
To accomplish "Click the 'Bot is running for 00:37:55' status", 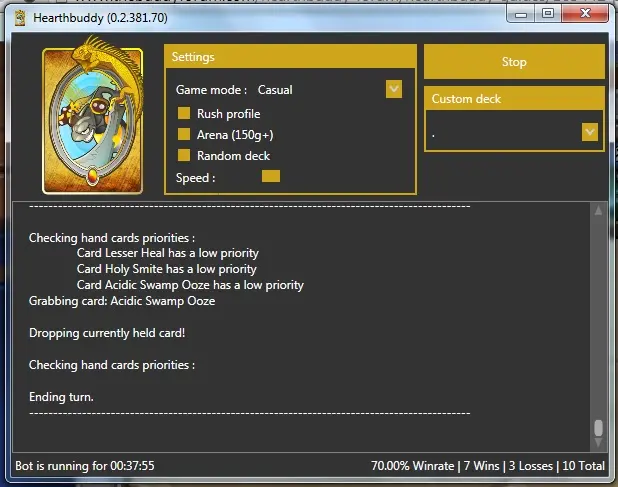I will pyautogui.click(x=85, y=466).
